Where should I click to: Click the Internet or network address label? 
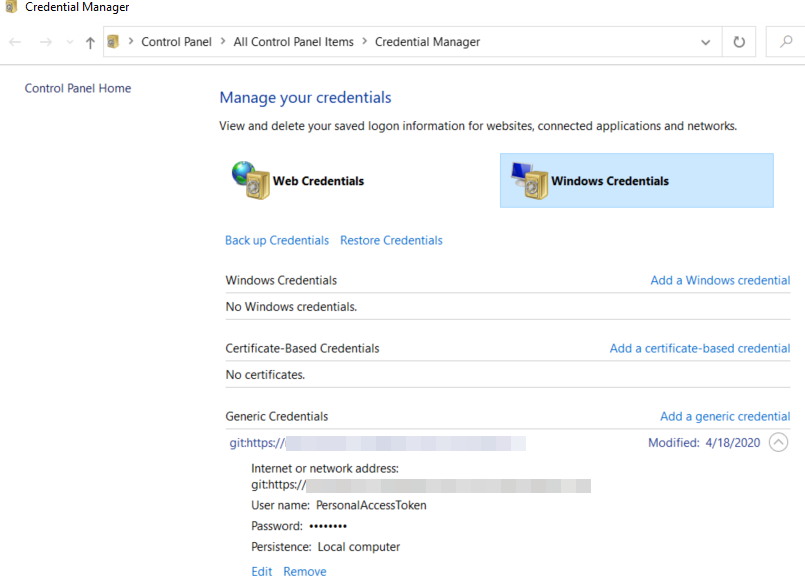(325, 468)
